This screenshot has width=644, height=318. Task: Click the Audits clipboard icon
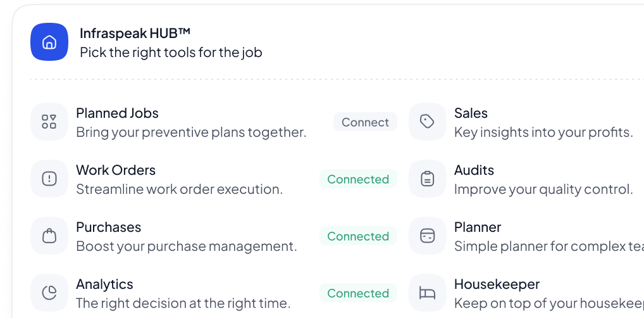427,179
